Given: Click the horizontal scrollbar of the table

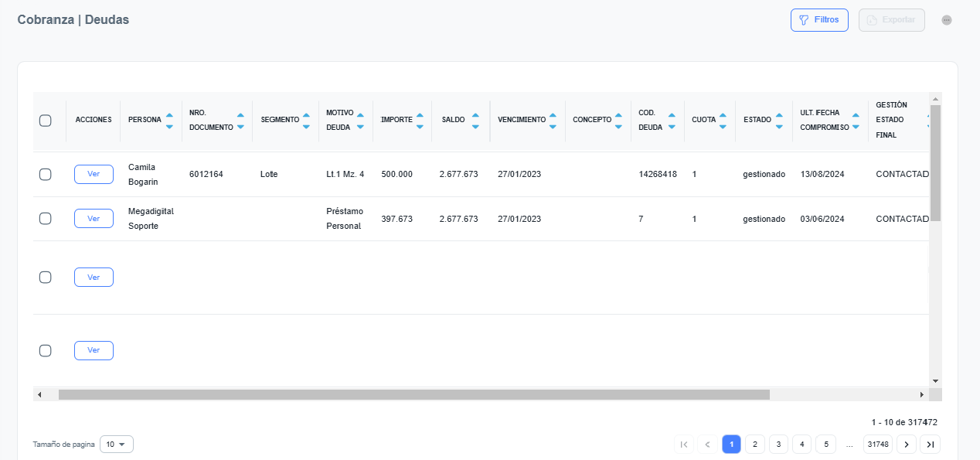Looking at the screenshot, I should pyautogui.click(x=413, y=395).
